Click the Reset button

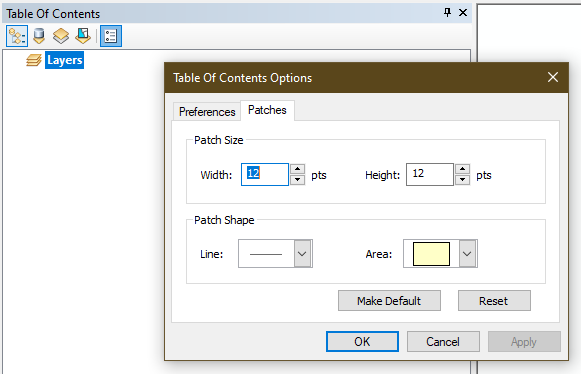click(x=494, y=301)
